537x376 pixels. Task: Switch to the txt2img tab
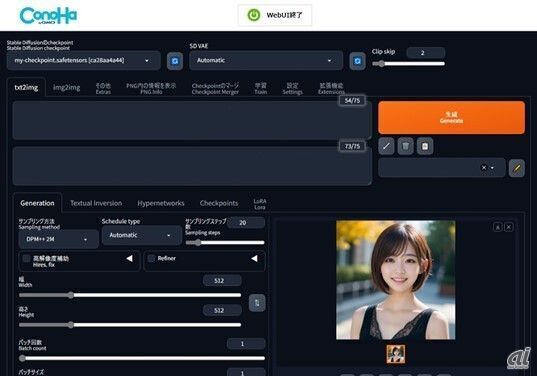tap(26, 88)
